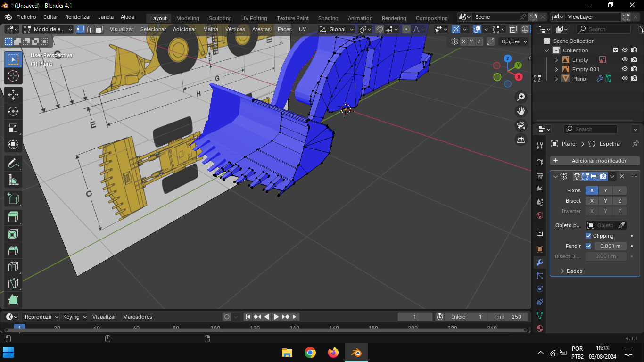Pin the properties context with the pin icon
644x362 pixels.
[x=636, y=144]
